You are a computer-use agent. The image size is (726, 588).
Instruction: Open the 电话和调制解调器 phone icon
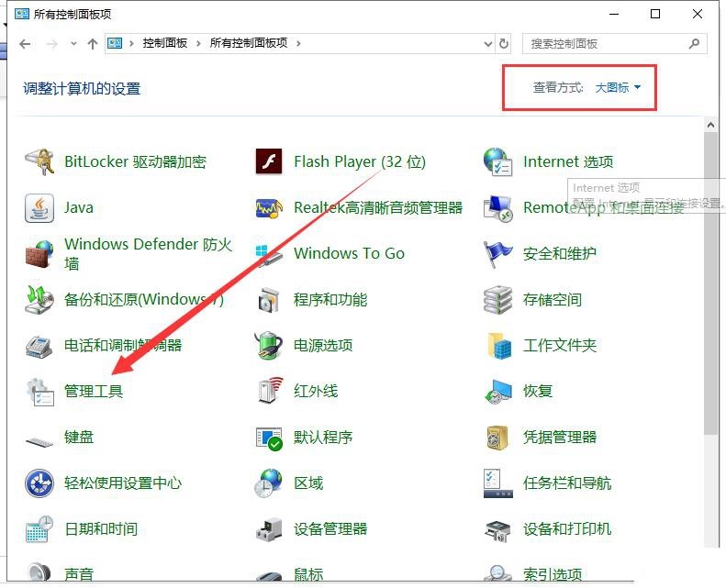pos(39,346)
